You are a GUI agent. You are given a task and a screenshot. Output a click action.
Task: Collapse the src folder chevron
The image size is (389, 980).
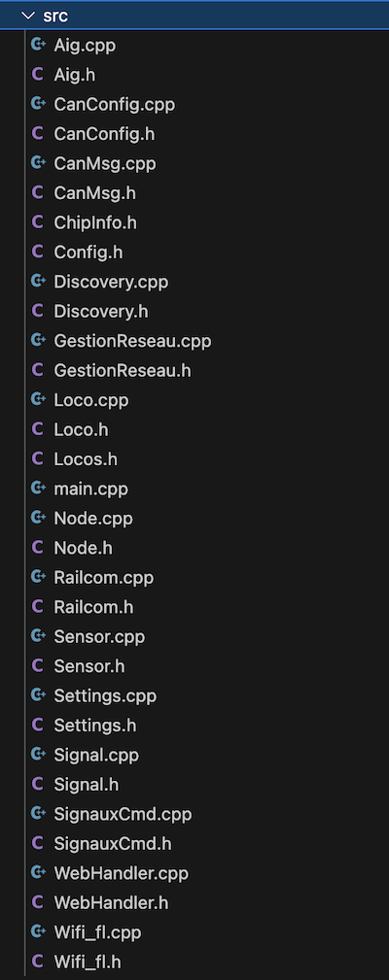(x=27, y=17)
